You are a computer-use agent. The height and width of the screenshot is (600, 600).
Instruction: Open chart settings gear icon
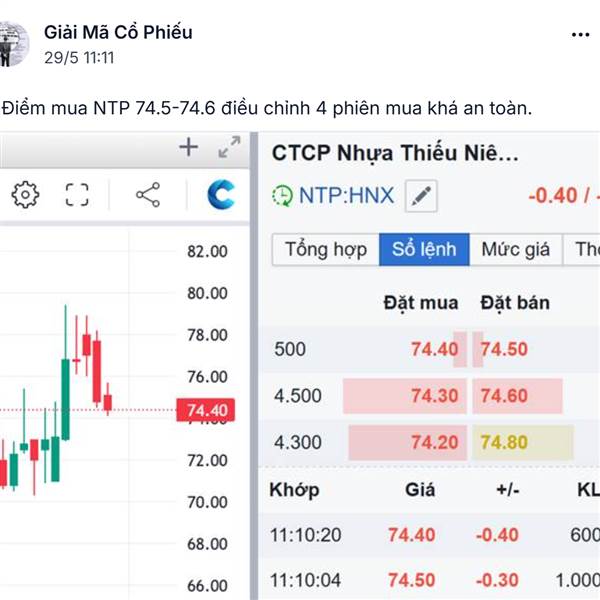point(25,195)
